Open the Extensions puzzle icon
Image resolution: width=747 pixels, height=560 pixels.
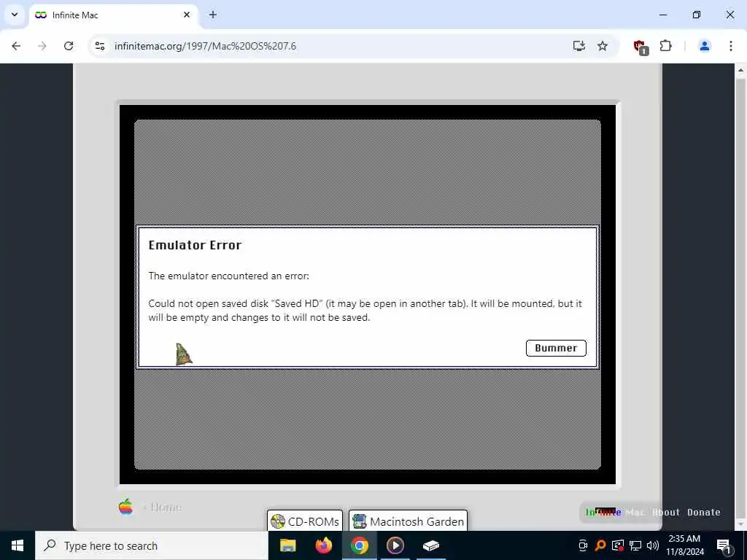pyautogui.click(x=665, y=46)
